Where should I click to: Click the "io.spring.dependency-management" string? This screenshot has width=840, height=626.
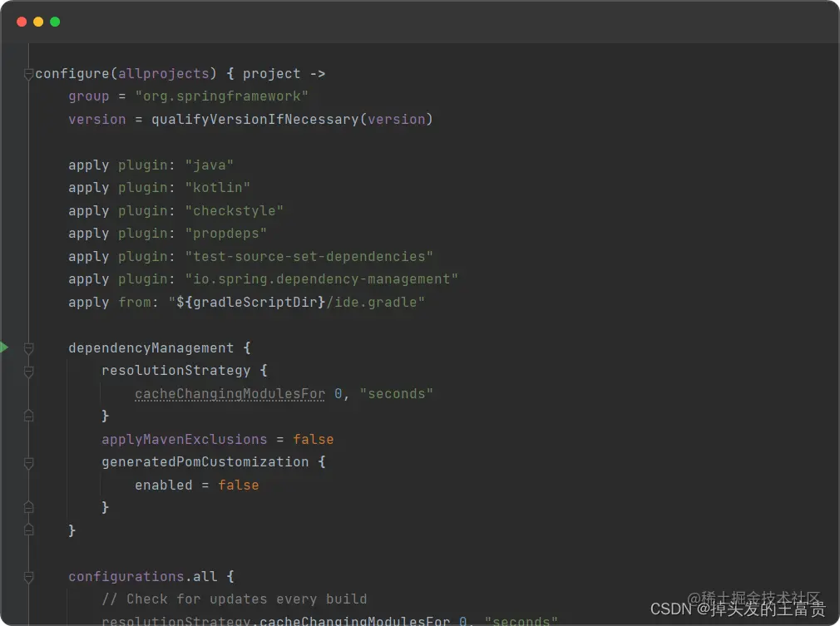point(321,279)
